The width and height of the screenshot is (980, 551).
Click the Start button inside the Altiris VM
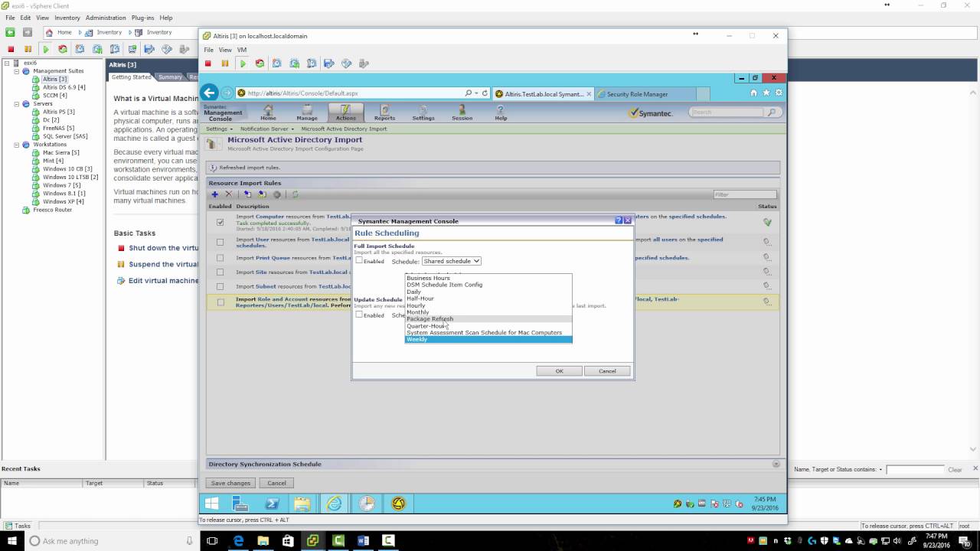click(x=212, y=504)
